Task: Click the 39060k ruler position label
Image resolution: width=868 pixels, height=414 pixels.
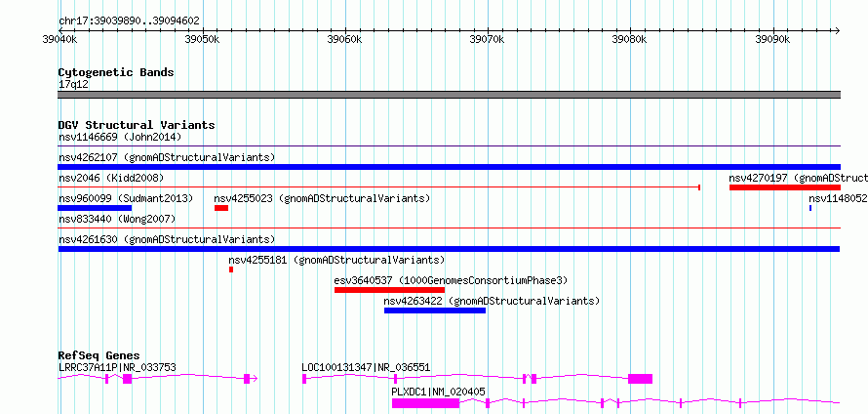Action: coord(345,39)
